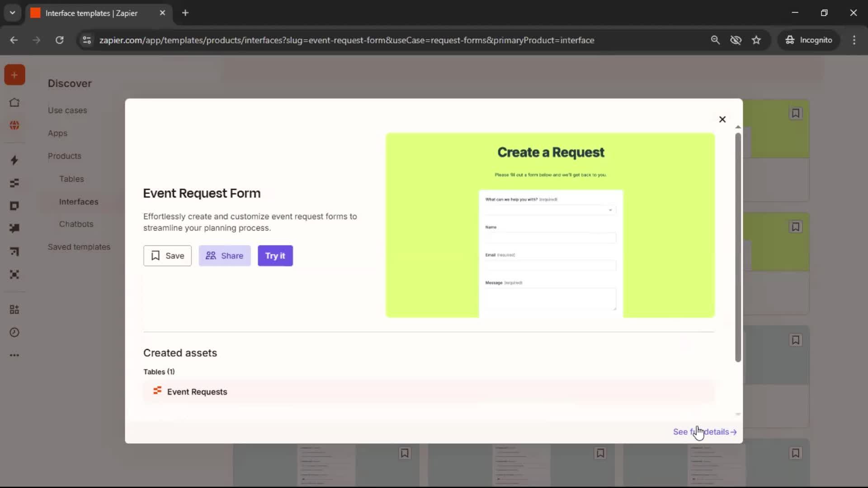Bookmark the bottom-middle template card
The width and height of the screenshot is (868, 488).
(600, 453)
